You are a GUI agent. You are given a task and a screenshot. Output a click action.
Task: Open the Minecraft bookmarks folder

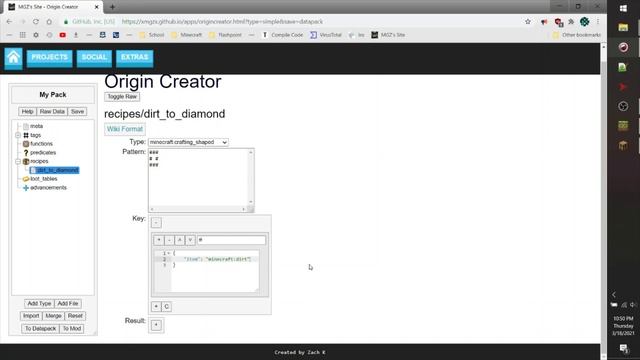[x=187, y=35]
